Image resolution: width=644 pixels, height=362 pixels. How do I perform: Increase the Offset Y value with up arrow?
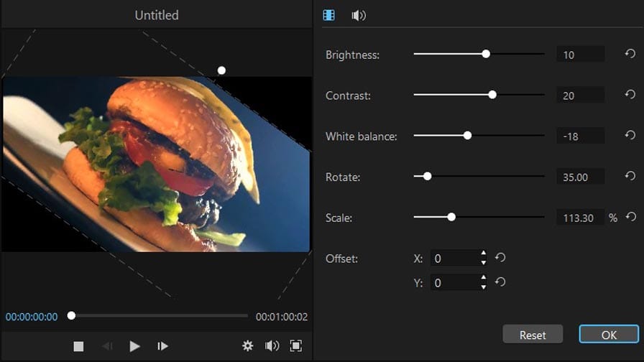tap(484, 277)
